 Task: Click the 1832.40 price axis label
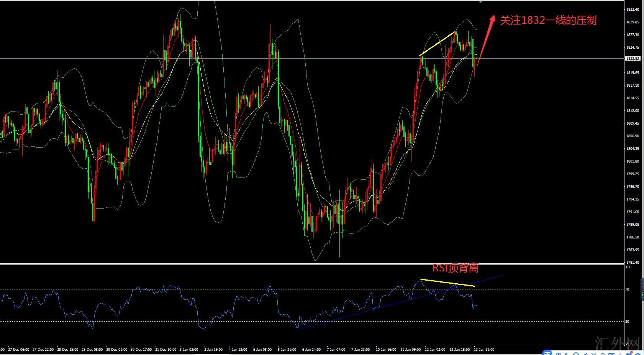click(632, 10)
